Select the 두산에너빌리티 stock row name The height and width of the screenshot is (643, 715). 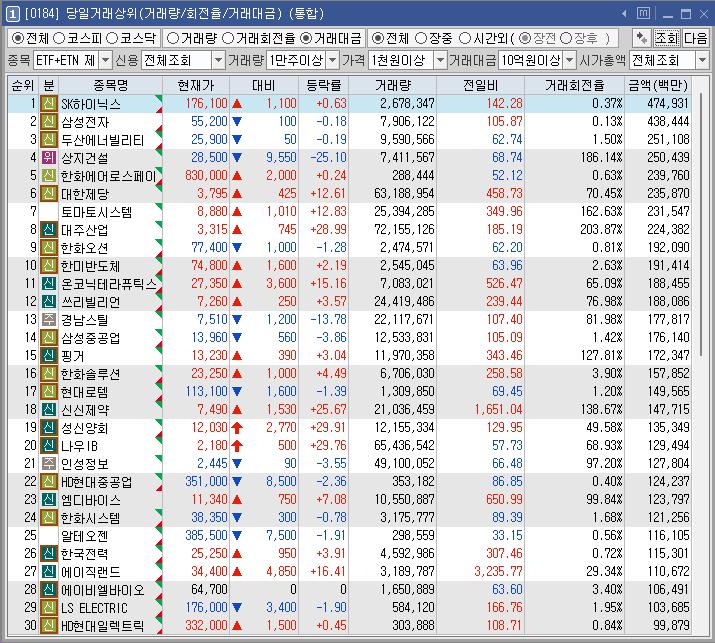[x=103, y=140]
